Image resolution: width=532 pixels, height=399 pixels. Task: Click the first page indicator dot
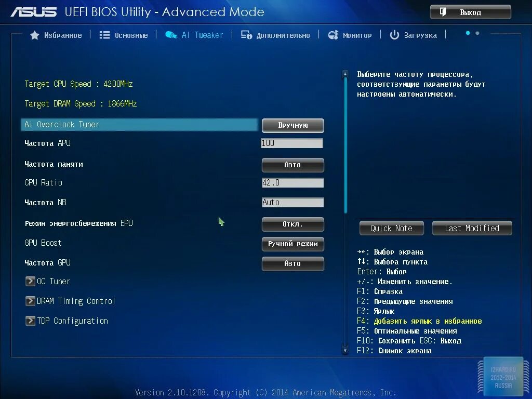(468, 33)
